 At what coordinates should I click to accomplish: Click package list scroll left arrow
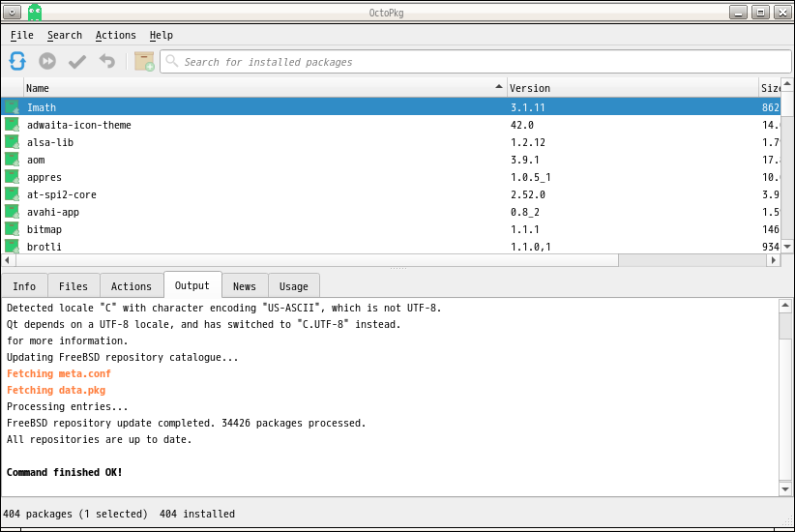click(x=7, y=259)
